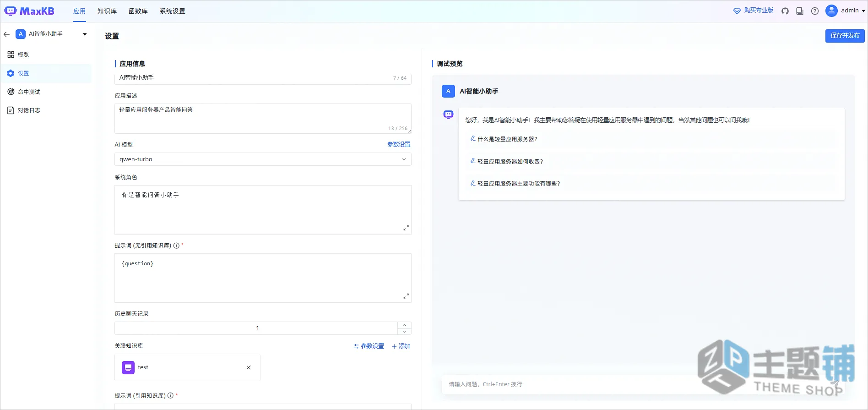The width and height of the screenshot is (868, 410).
Task: Open the GitHub icon link
Action: click(785, 11)
